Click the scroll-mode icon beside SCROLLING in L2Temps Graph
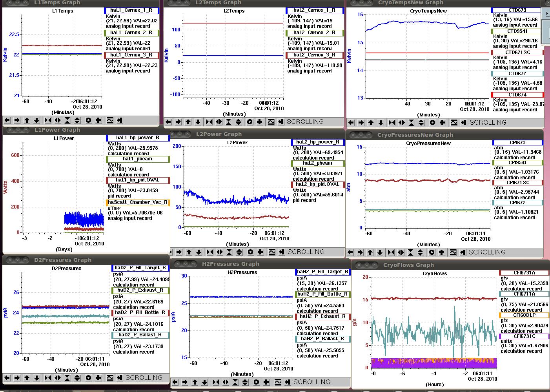Screen dimensions: 550x392 [281, 122]
